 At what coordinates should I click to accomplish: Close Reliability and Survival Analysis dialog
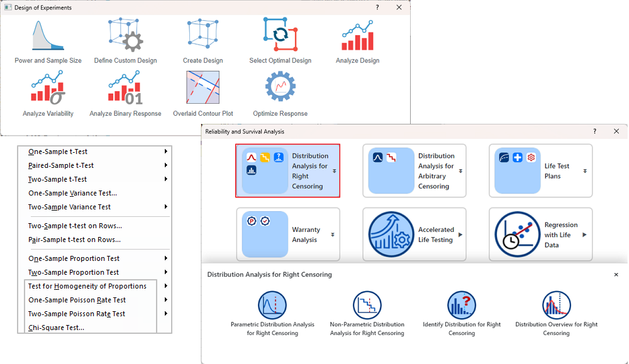tap(616, 131)
